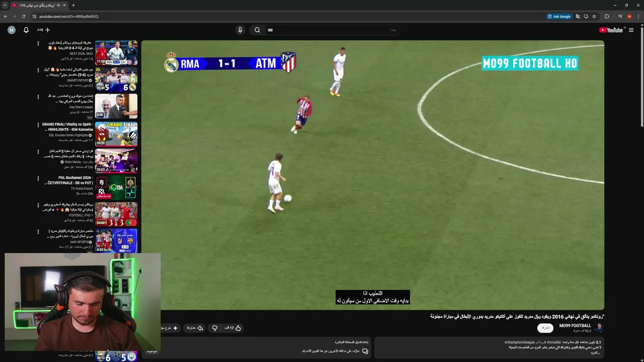The image size is (644, 362).
Task: Go back to the previous page in the browser
Action: (x=6, y=16)
